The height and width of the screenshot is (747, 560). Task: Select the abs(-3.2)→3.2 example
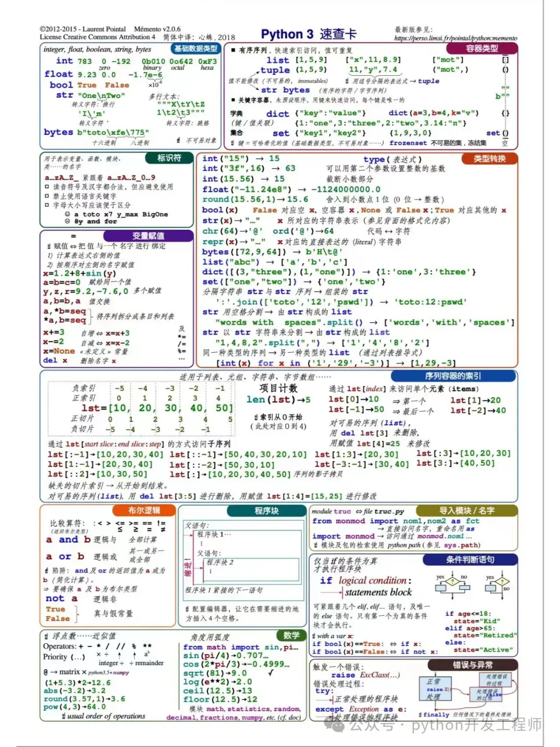click(75, 690)
